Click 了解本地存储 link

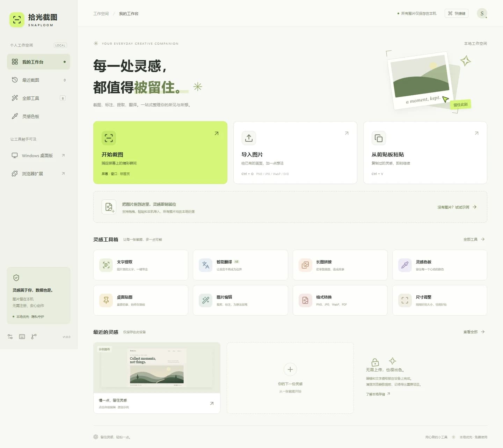378,394
